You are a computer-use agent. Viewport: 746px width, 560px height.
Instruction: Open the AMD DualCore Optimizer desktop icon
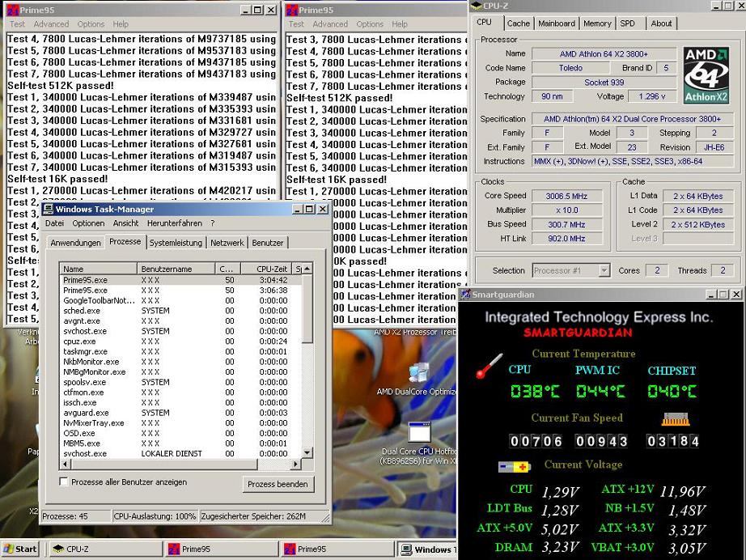pyautogui.click(x=418, y=372)
